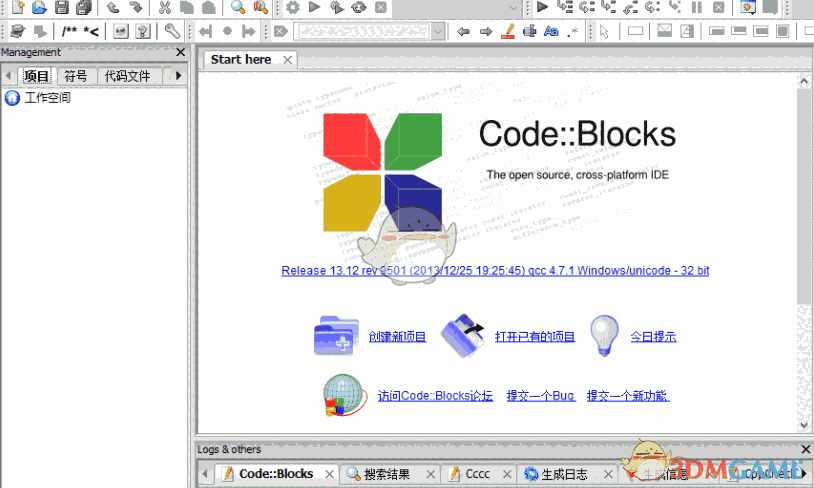Viewport: 814px width, 488px height.
Task: Click the Run play icon
Action: click(x=314, y=7)
